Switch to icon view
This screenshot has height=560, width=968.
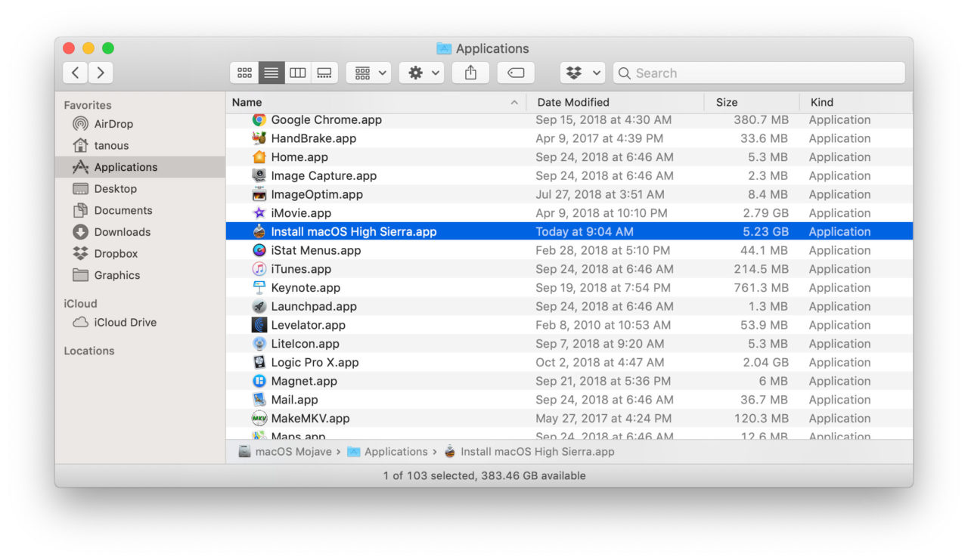pos(244,73)
